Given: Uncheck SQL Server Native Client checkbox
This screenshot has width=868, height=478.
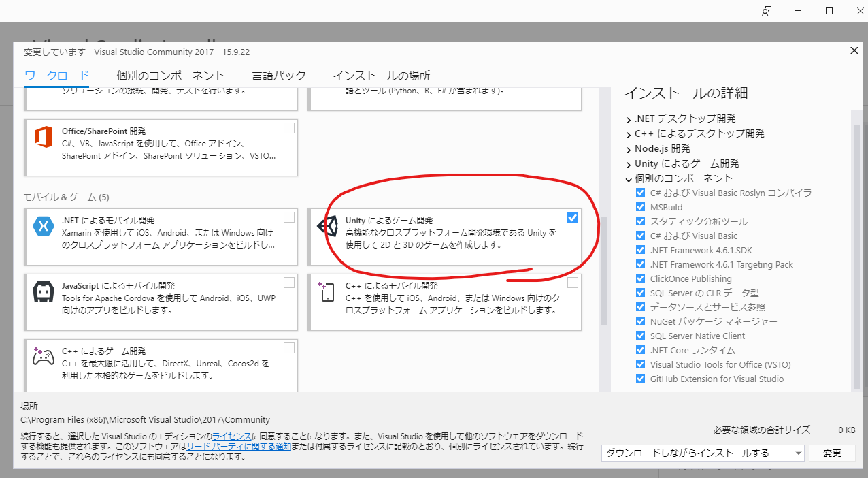Looking at the screenshot, I should coord(640,336).
